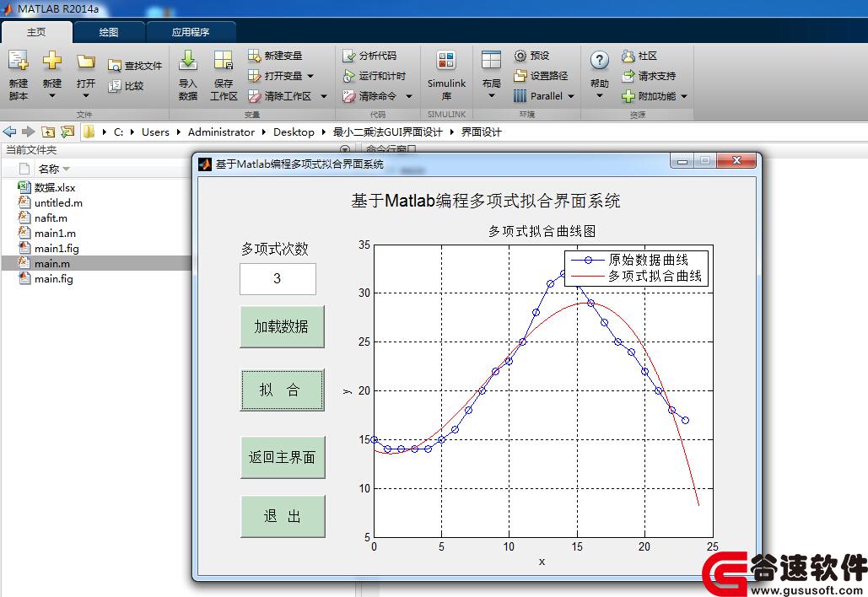868x597 pixels.
Task: Click Import Data (导入数据) icon
Action: tap(187, 61)
